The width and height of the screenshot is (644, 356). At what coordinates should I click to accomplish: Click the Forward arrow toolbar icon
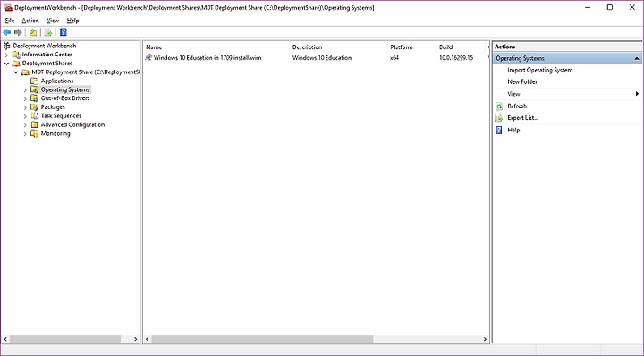click(18, 32)
